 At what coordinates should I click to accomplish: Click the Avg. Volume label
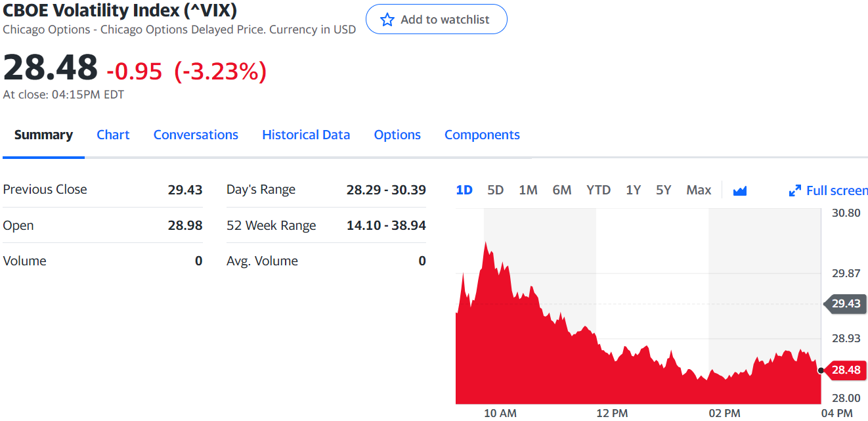click(262, 261)
